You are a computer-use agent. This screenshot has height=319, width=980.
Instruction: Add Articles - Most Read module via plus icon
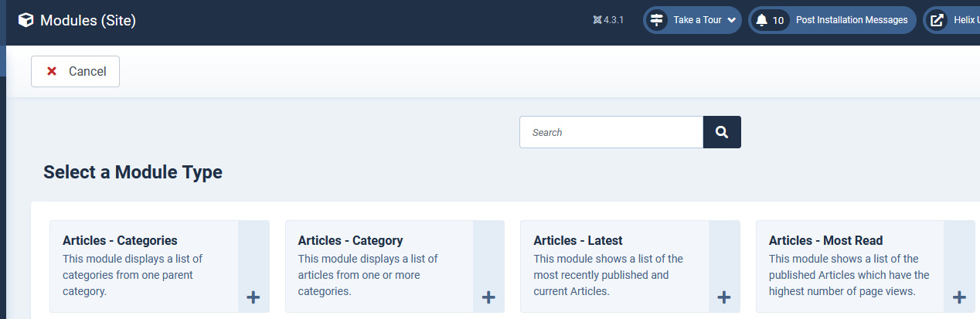[x=959, y=297]
